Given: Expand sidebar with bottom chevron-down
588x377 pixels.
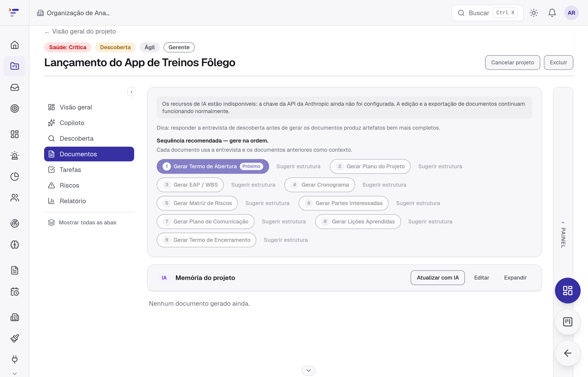Looking at the screenshot, I should [x=15, y=374].
